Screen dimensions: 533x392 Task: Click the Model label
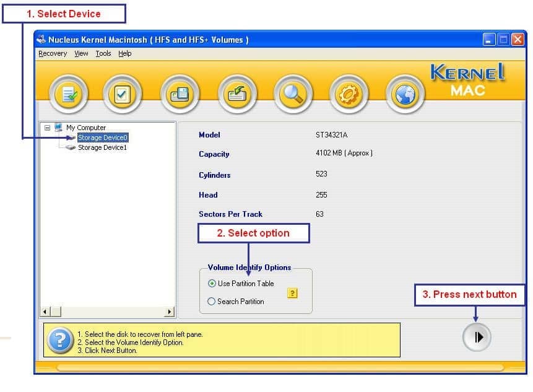tap(209, 135)
